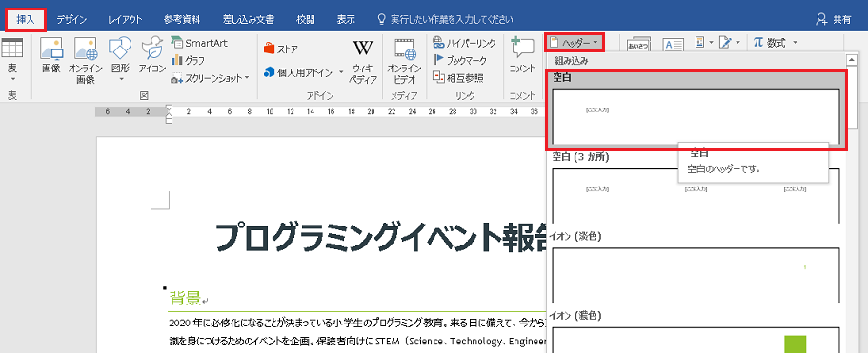Expand 個人用アドイン dropdown arrow
868x353 pixels.
coord(341,72)
